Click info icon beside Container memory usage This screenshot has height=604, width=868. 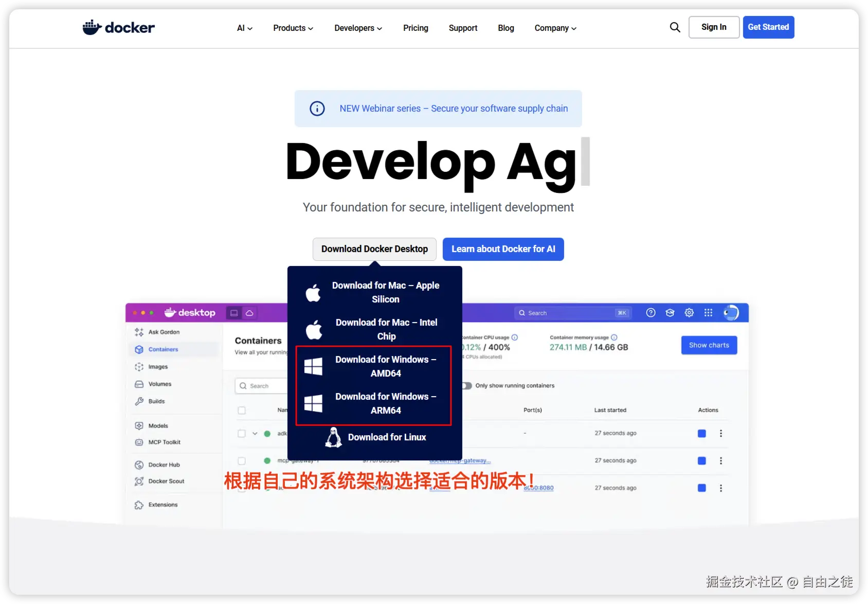(614, 337)
